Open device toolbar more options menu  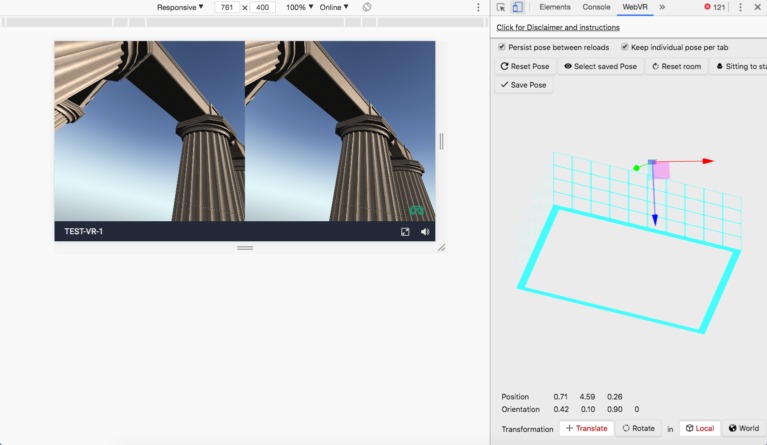[478, 7]
